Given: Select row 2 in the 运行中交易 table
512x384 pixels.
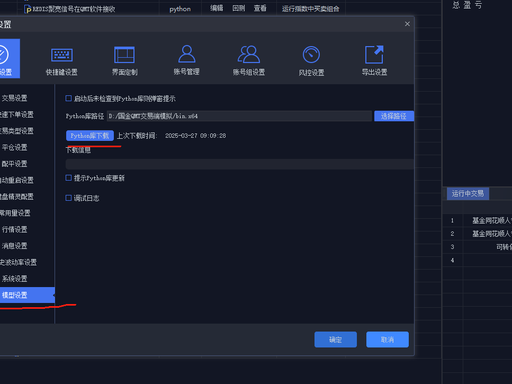Looking at the screenshot, I should pyautogui.click(x=477, y=234).
